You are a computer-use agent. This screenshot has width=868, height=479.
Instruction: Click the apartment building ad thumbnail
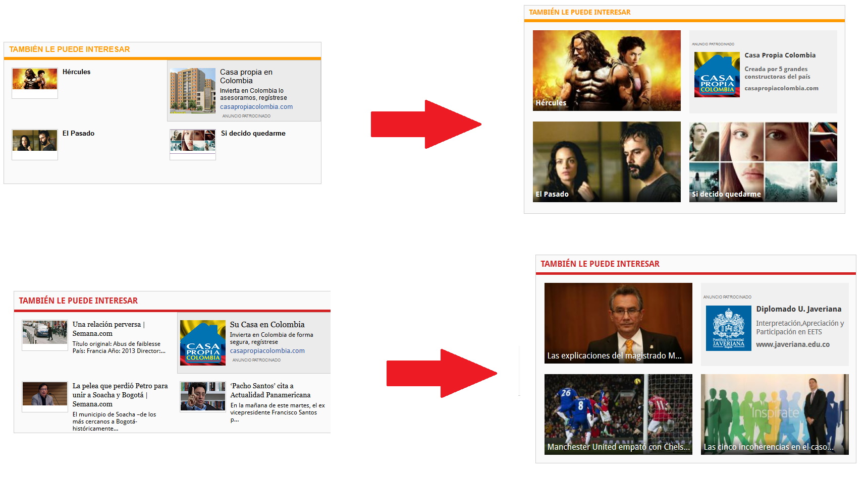coord(193,91)
